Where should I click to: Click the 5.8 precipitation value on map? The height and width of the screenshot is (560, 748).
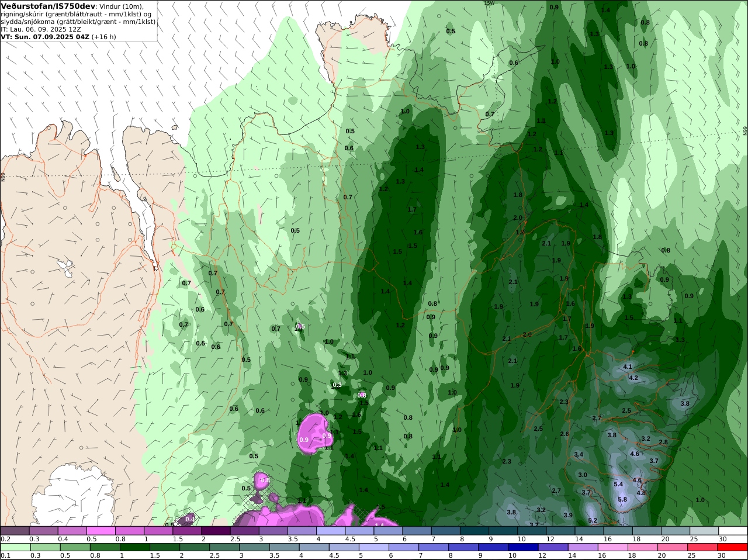tap(622, 499)
